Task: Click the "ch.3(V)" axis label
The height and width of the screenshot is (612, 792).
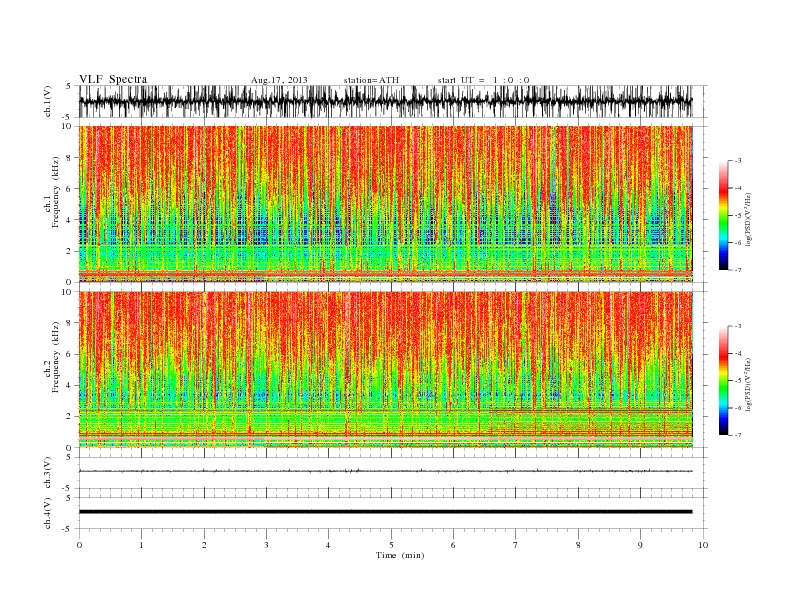Action: pyautogui.click(x=48, y=473)
